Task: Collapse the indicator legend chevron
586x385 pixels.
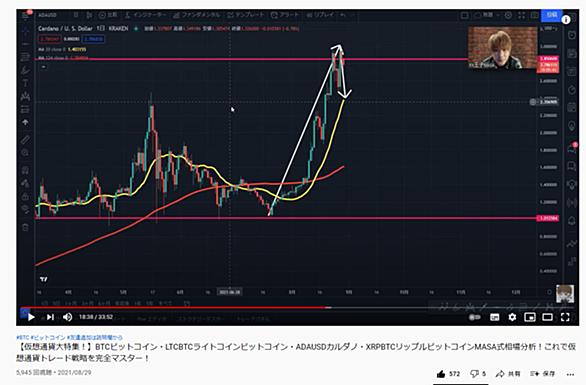Action: click(43, 67)
